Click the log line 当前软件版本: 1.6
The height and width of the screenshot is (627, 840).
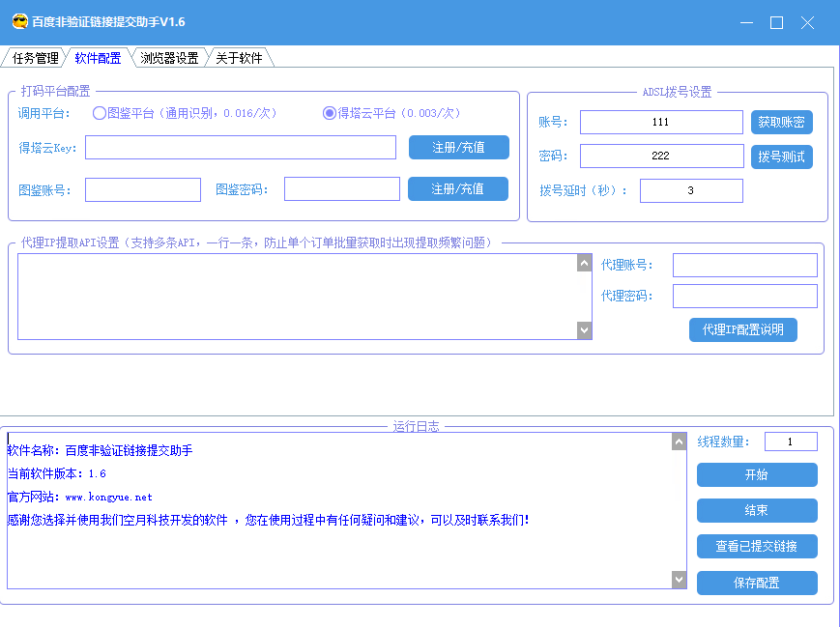[57, 473]
